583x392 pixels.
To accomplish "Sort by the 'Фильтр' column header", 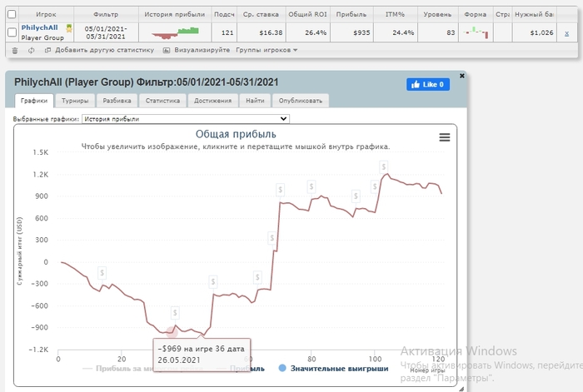I will tap(106, 14).
